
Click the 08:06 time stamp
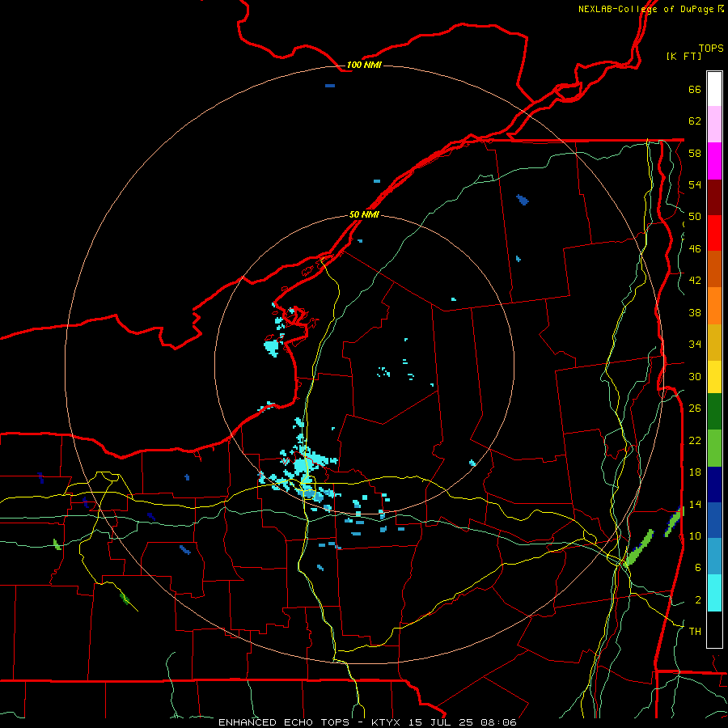click(498, 722)
